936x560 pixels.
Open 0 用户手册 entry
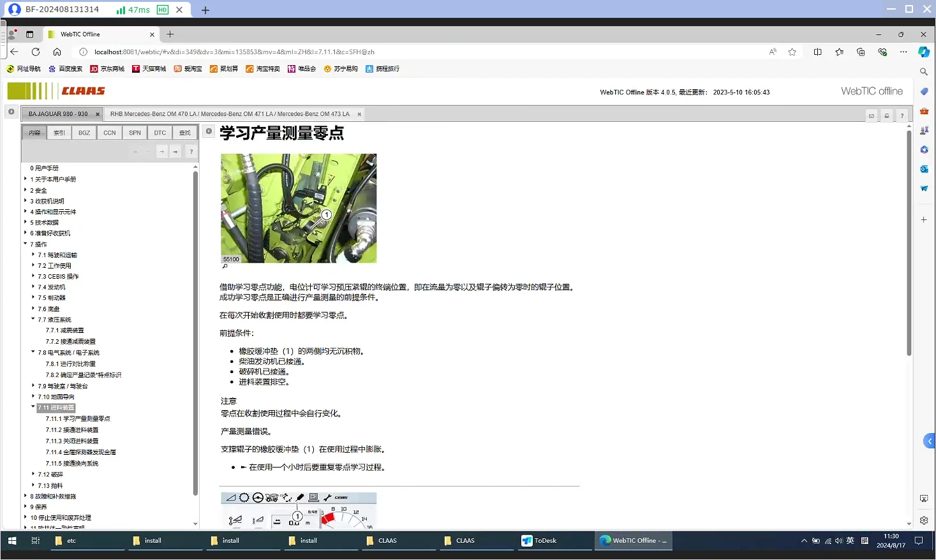[44, 168]
